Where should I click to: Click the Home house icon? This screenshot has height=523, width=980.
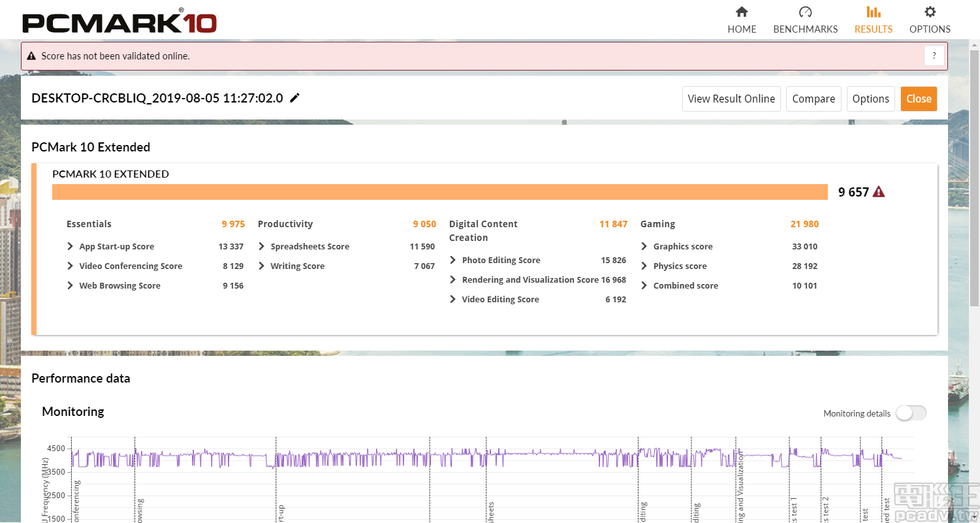[742, 12]
